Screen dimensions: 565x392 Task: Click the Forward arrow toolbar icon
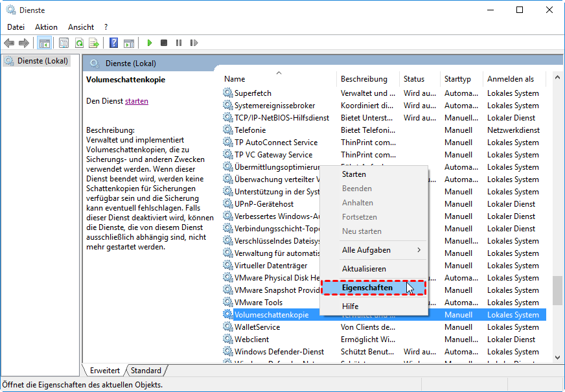click(24, 43)
